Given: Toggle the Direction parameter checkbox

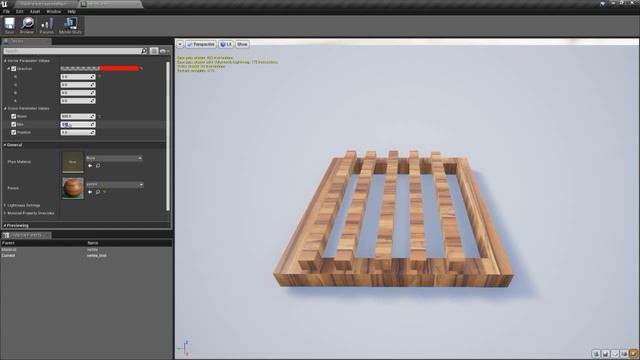Looking at the screenshot, I should coord(13,69).
